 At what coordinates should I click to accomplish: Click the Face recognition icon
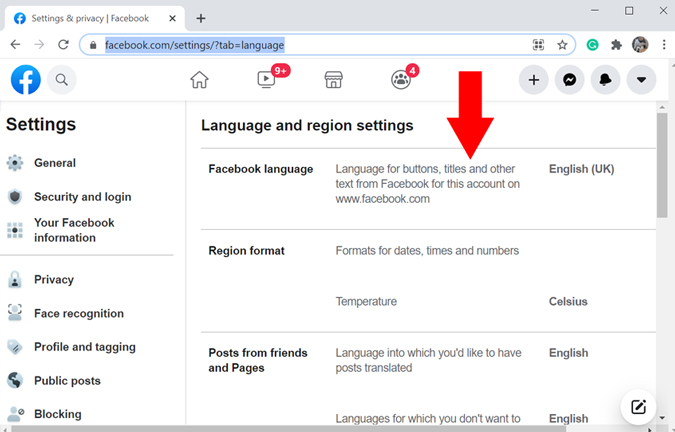(15, 313)
